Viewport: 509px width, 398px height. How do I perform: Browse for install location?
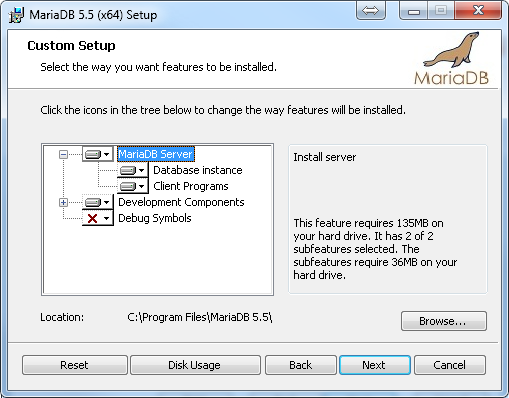coord(444,321)
